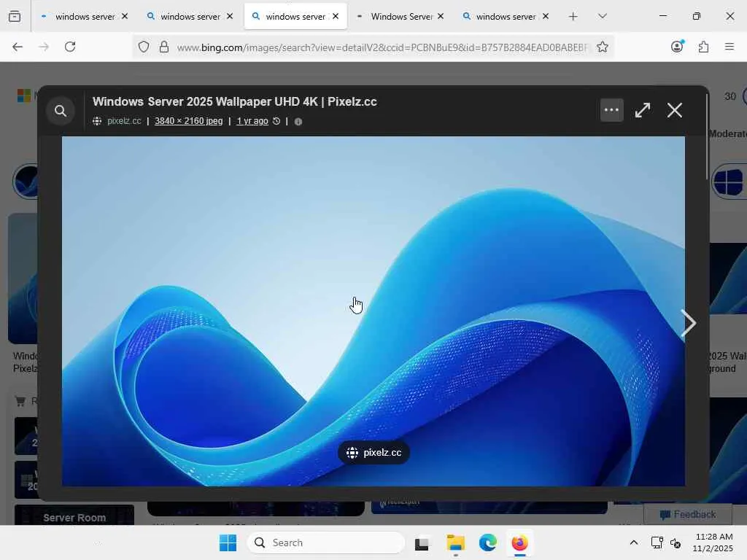Click image info circle icon

(x=298, y=122)
